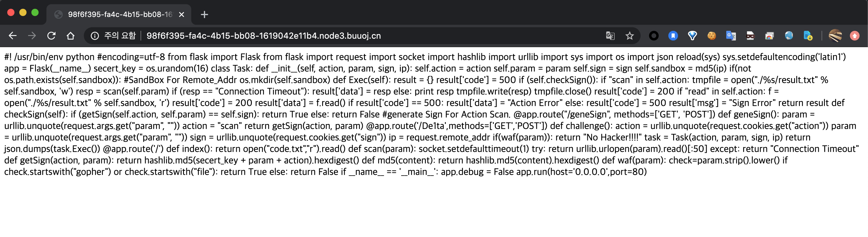
Task: Open the translate page icon in the address bar
Action: point(610,35)
